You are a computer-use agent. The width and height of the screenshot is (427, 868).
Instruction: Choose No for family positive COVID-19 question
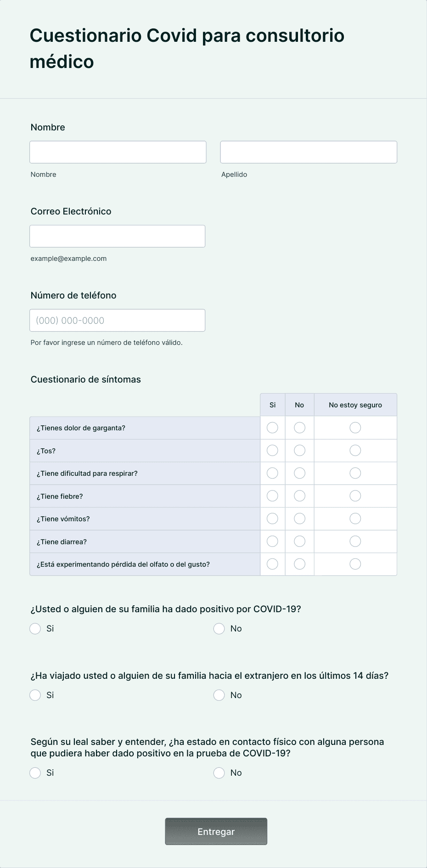[219, 628]
